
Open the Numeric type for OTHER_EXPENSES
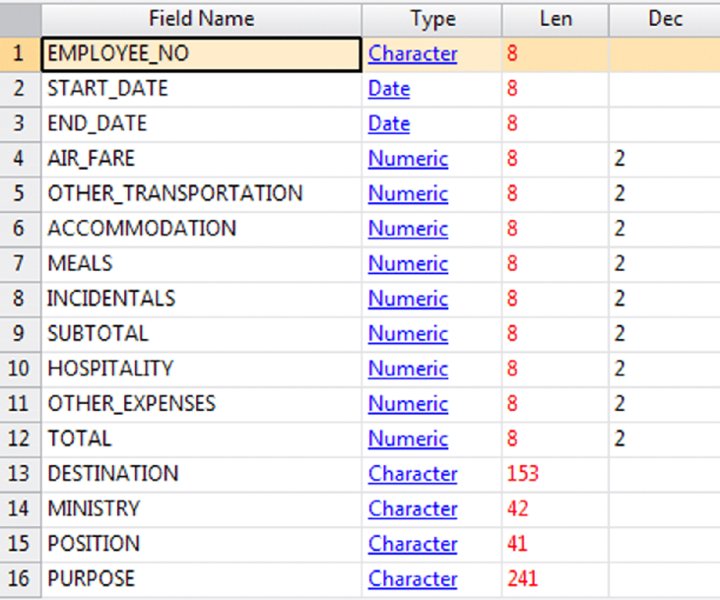pyautogui.click(x=408, y=404)
